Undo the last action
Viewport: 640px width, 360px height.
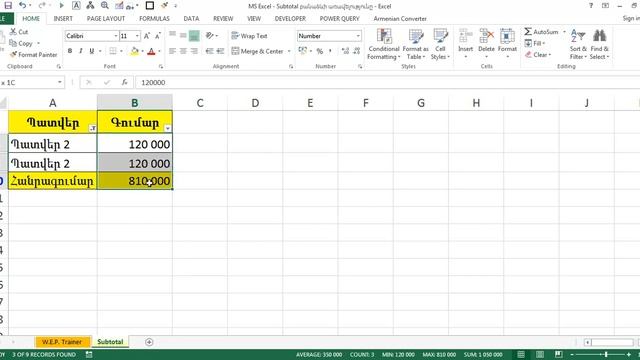click(x=22, y=6)
